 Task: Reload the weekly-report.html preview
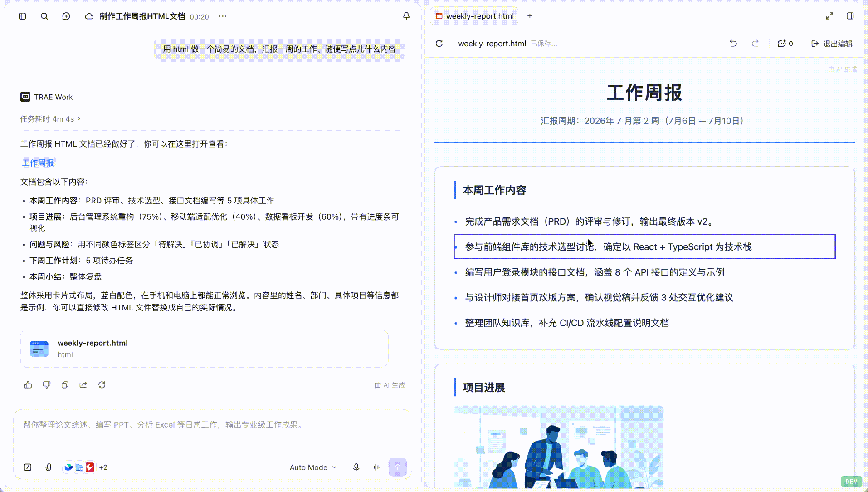(x=439, y=44)
